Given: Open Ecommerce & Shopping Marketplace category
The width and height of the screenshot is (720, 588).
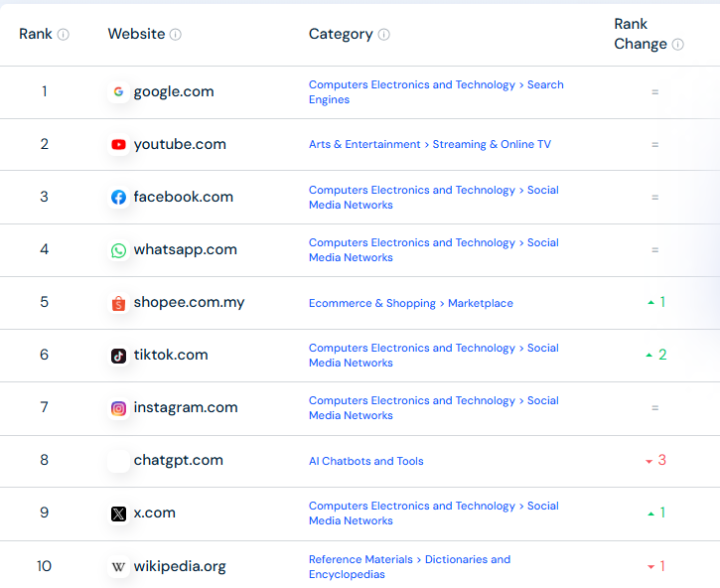Looking at the screenshot, I should pos(410,303).
